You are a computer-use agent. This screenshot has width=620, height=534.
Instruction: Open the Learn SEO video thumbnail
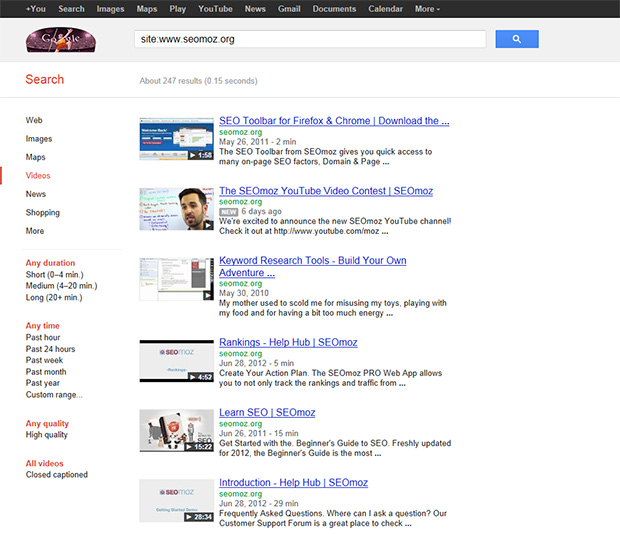[176, 430]
